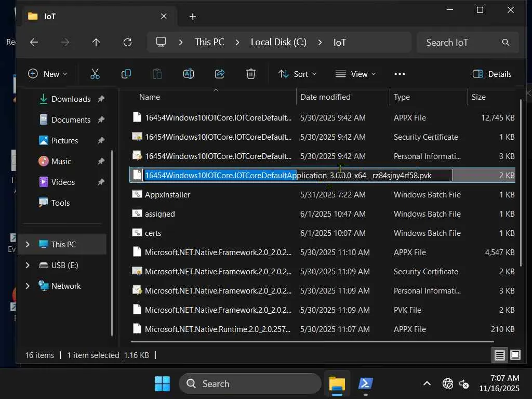Click the taskbar Search box

pos(250,384)
